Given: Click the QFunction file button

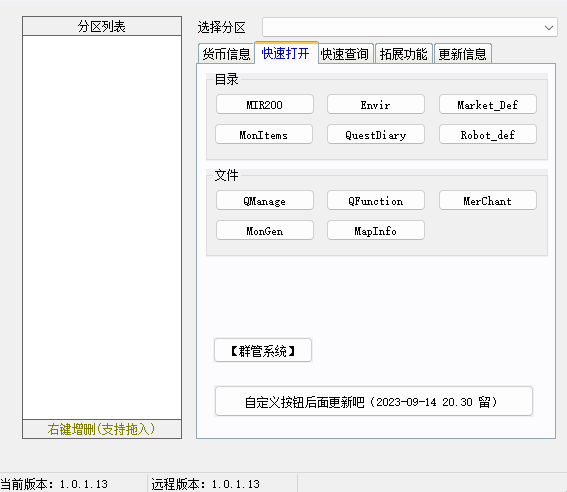Looking at the screenshot, I should pos(376,201).
